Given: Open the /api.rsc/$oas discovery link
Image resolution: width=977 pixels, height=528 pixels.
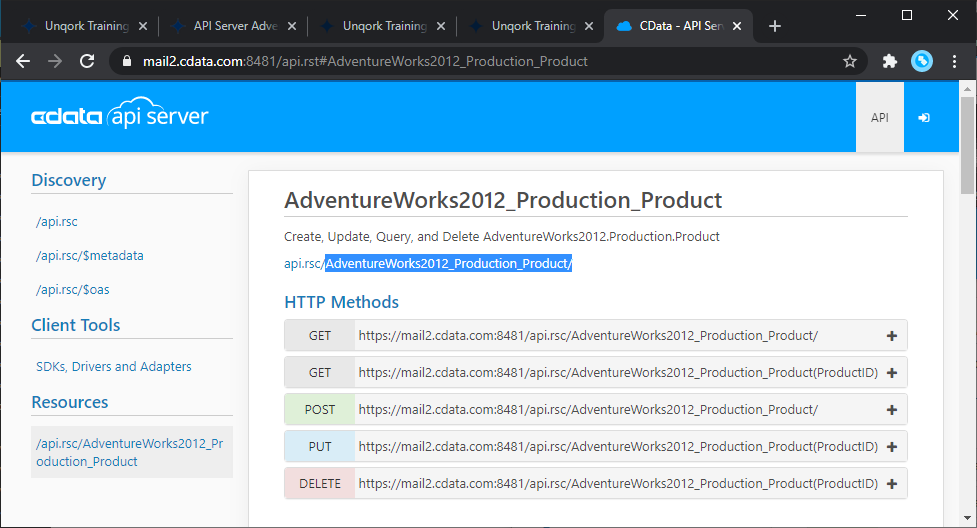Looking at the screenshot, I should point(79,290).
